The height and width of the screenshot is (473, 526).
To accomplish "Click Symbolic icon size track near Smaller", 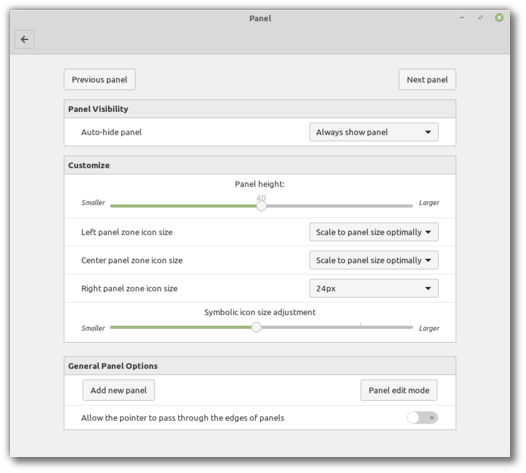I will (x=122, y=327).
